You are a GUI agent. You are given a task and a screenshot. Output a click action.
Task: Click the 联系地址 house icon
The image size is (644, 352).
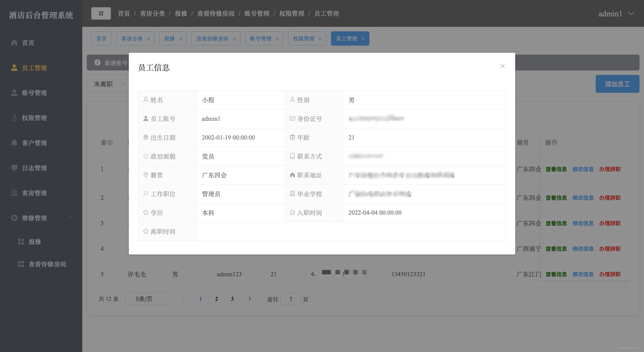pyautogui.click(x=292, y=175)
